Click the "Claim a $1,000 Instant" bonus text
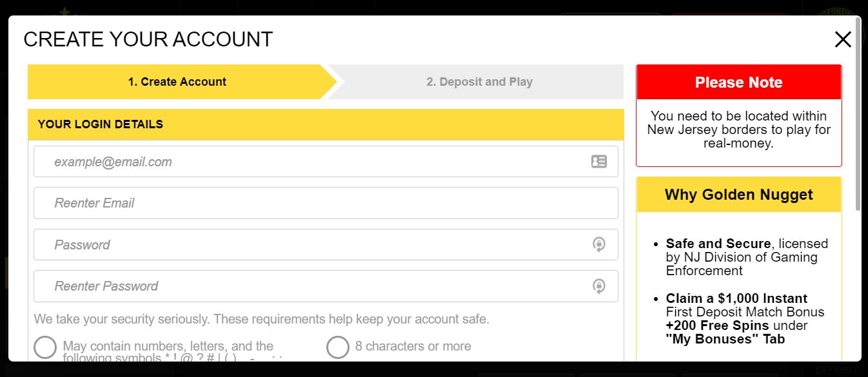 pyautogui.click(x=736, y=298)
